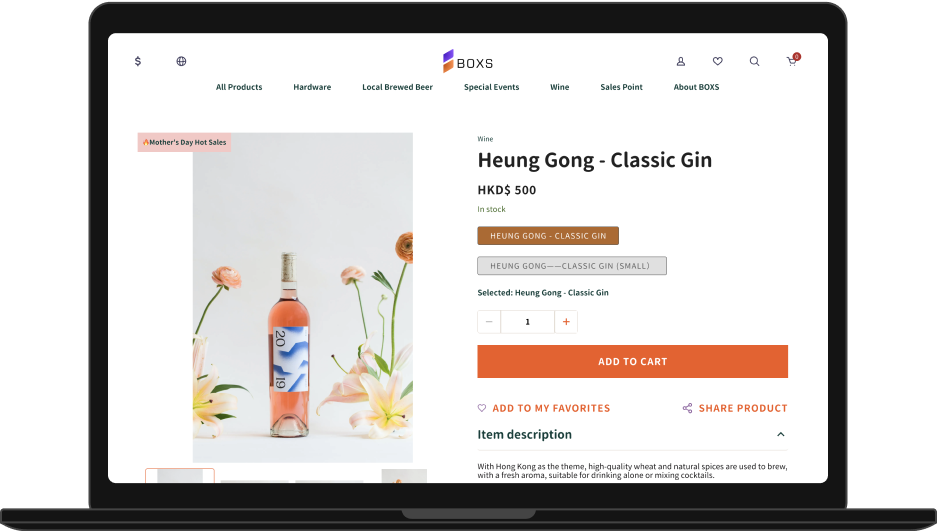The height and width of the screenshot is (531, 937).
Task: Click the share icon beside Share Product
Action: click(688, 408)
